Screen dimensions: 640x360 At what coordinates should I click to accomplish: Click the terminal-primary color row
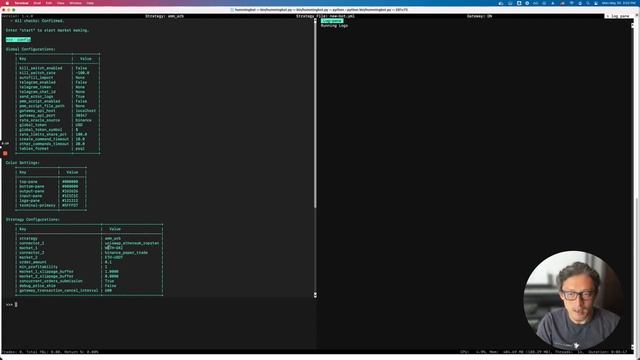point(51,205)
